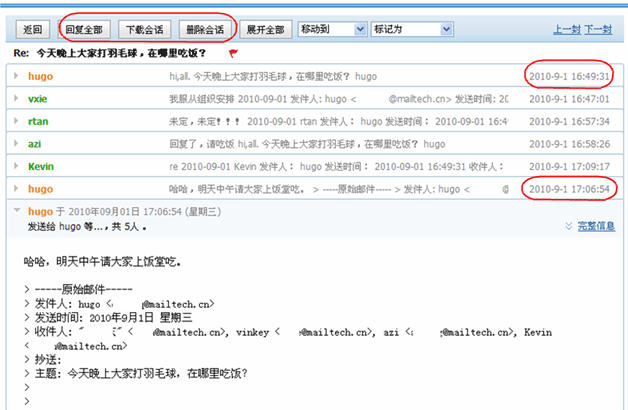This screenshot has width=628, height=410.
Task: Expand the Kevin message row triangle
Action: tap(16, 165)
